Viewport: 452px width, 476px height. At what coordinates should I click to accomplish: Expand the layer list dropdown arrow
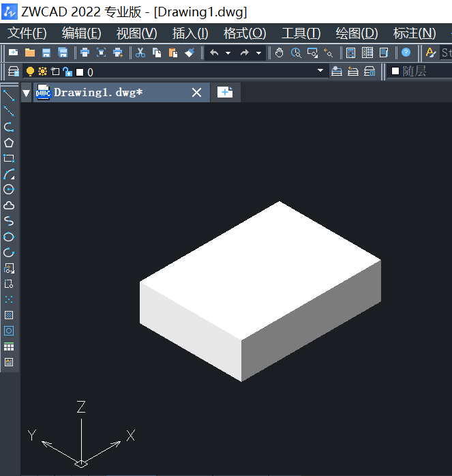pyautogui.click(x=320, y=71)
